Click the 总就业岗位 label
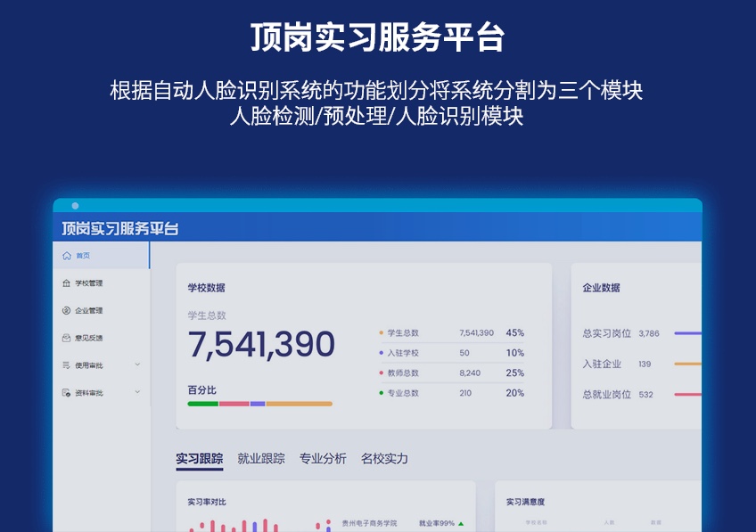The height and width of the screenshot is (532, 756). (606, 395)
